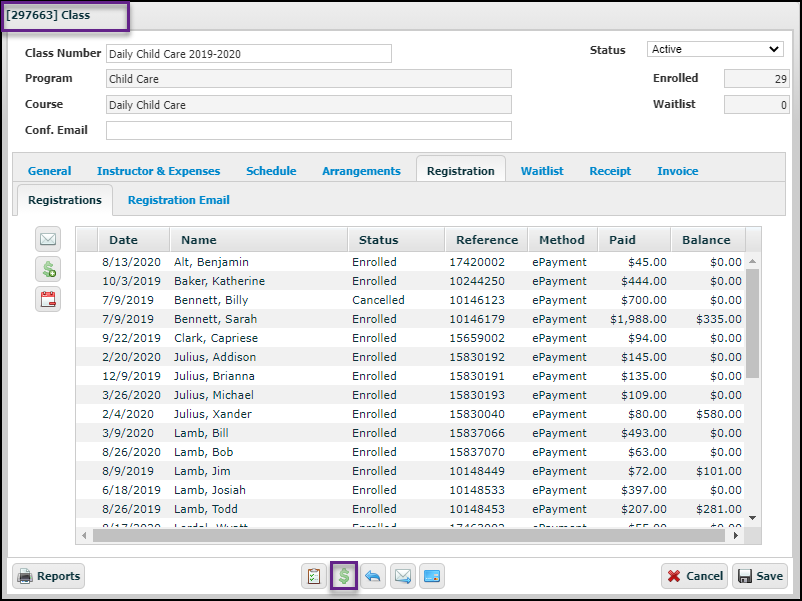The image size is (802, 601).
Task: Click the email envelope icon beside the registrations list
Action: [48, 239]
